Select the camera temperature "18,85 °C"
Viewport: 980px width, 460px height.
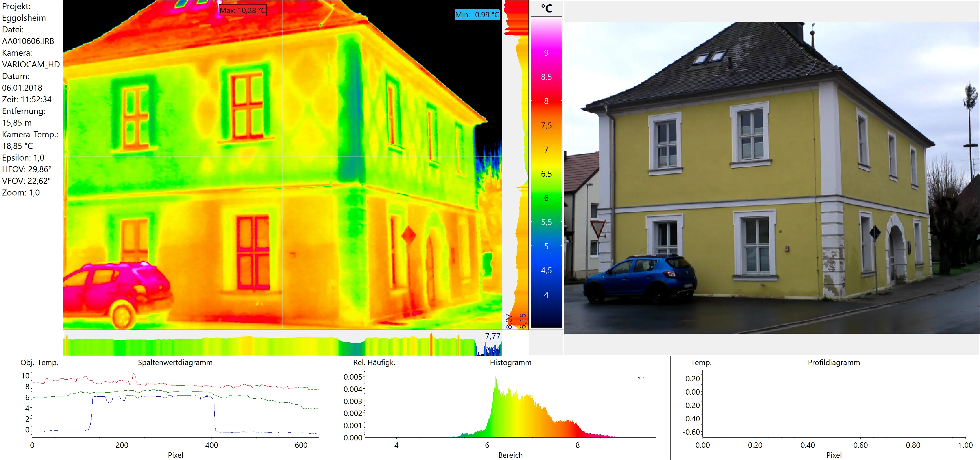(18, 146)
